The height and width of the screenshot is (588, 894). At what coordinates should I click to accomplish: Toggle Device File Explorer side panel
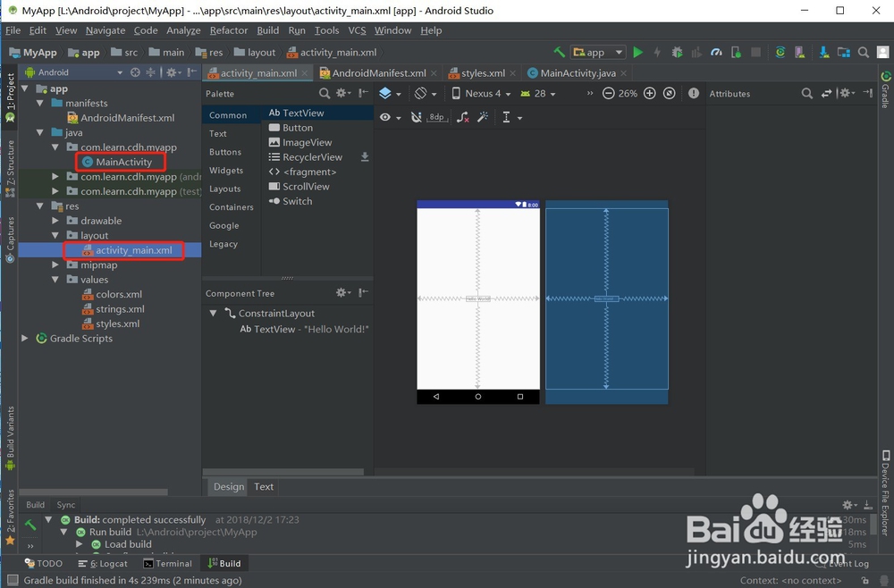click(x=885, y=493)
